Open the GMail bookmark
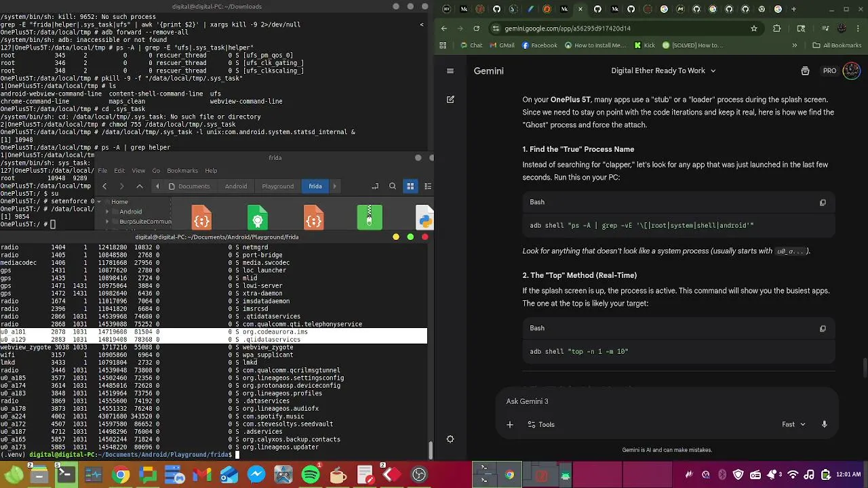This screenshot has width=868, height=488. (502, 45)
